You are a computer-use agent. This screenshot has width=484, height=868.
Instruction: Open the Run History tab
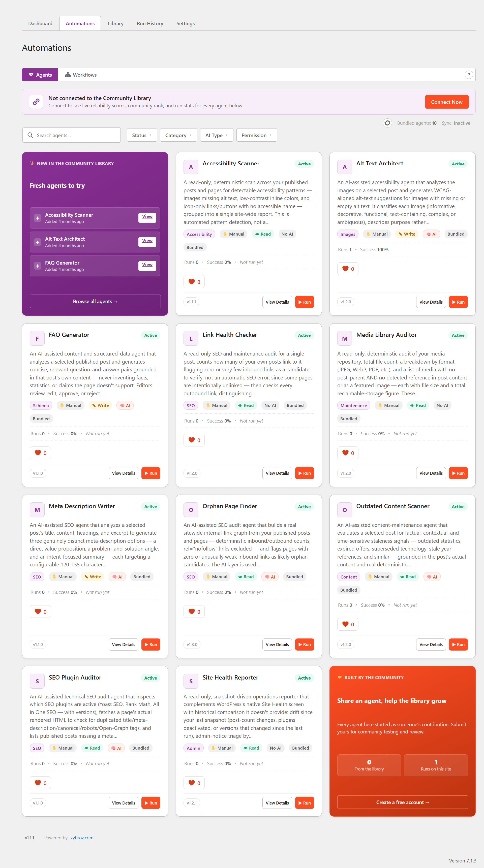[x=150, y=23]
